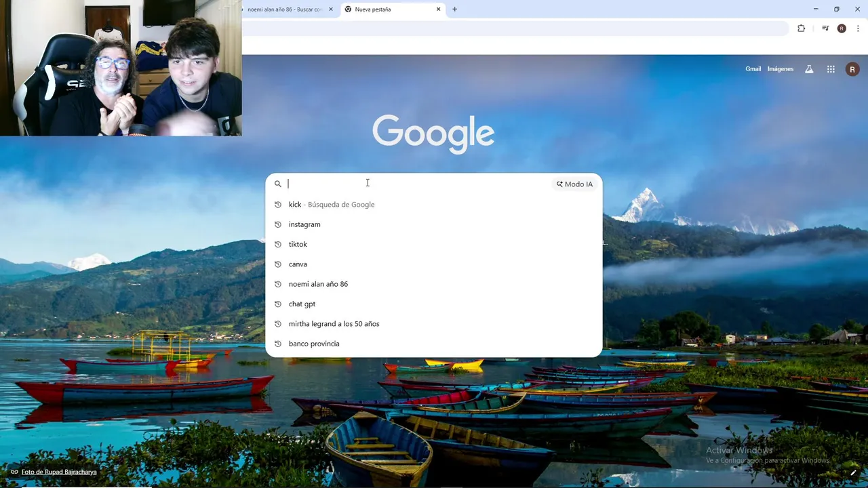Open the media controls icon in toolbar
The width and height of the screenshot is (868, 488).
pyautogui.click(x=825, y=28)
